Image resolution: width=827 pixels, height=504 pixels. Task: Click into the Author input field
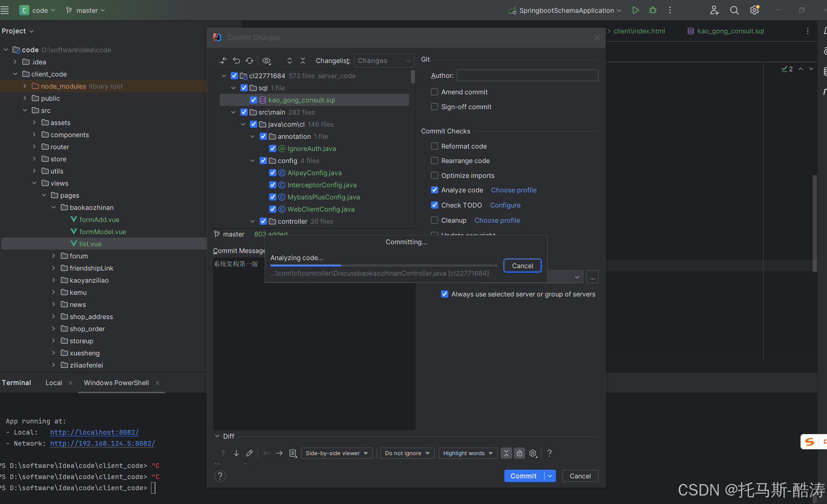click(x=527, y=75)
